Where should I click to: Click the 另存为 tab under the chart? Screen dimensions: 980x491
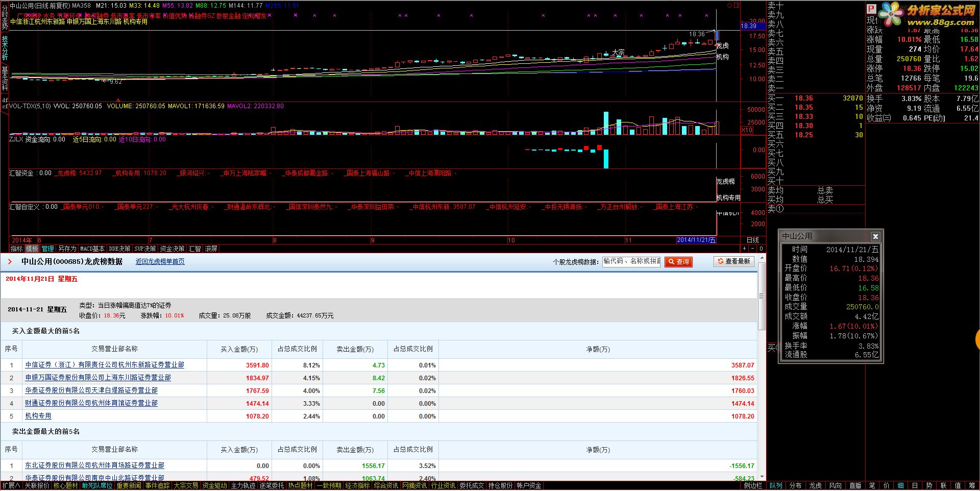tap(67, 249)
